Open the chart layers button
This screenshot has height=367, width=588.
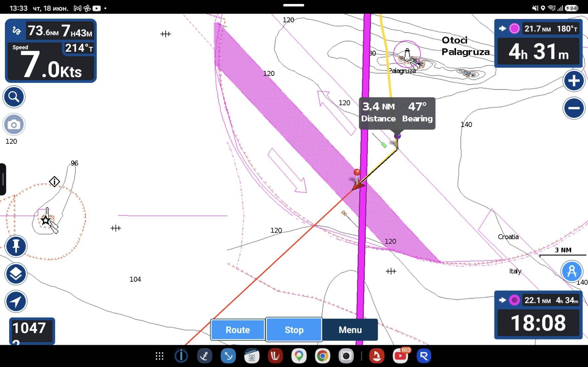(x=16, y=274)
